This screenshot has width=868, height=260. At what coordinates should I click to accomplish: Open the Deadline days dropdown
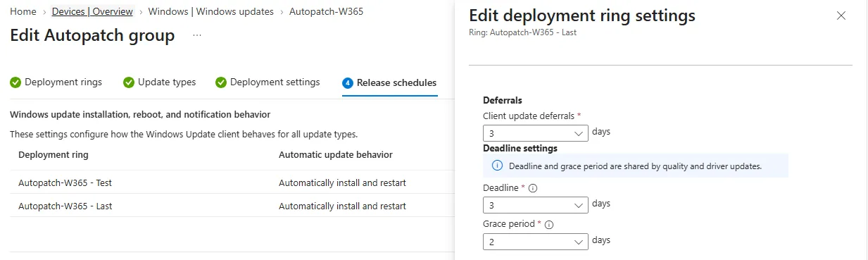[536, 205]
